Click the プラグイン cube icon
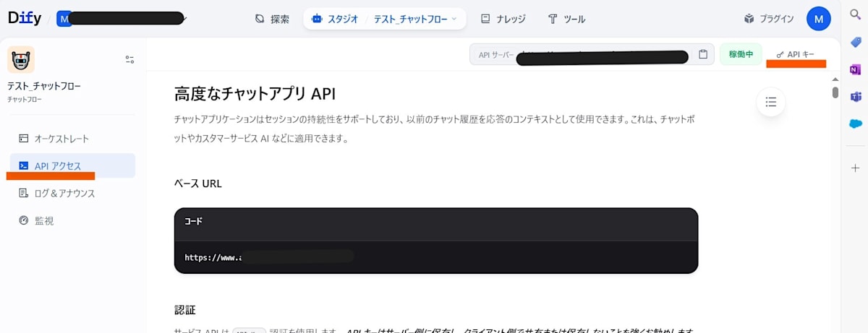The image size is (868, 333). click(749, 19)
